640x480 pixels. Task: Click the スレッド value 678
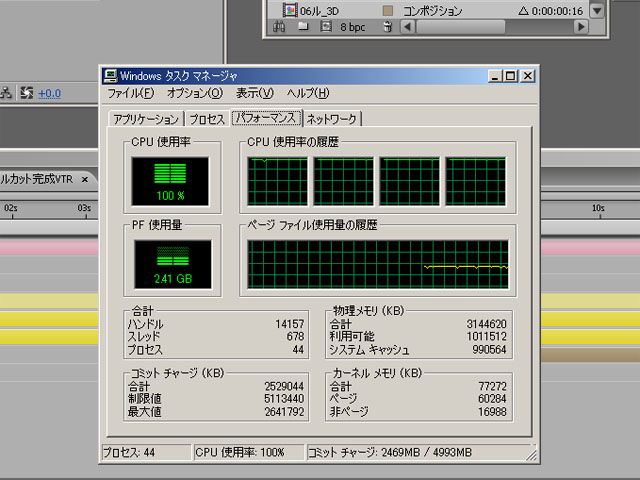[295, 336]
